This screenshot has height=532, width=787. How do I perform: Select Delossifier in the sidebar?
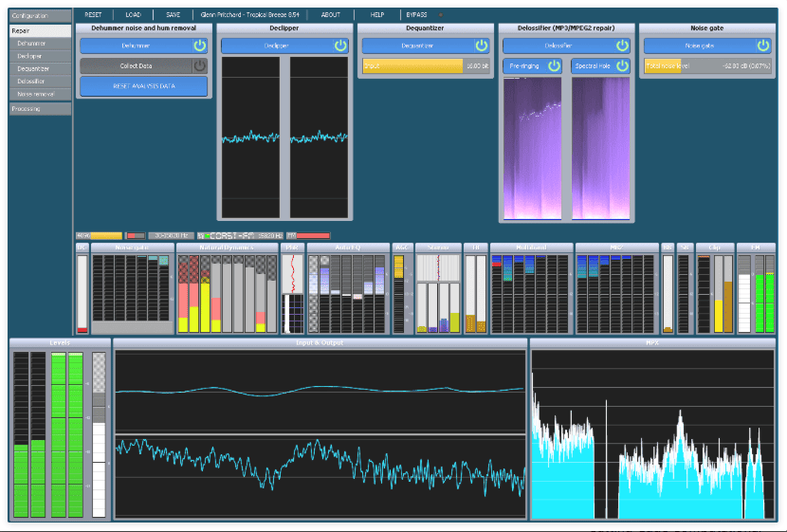40,82
